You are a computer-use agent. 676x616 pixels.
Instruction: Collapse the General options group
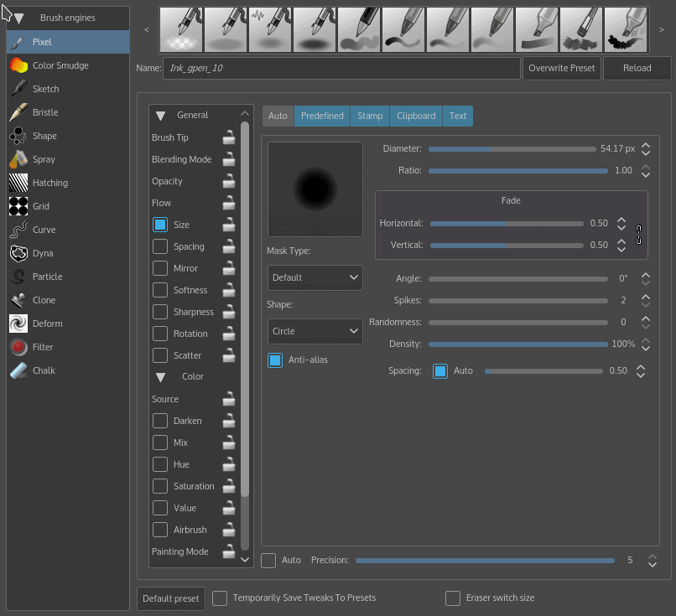161,116
